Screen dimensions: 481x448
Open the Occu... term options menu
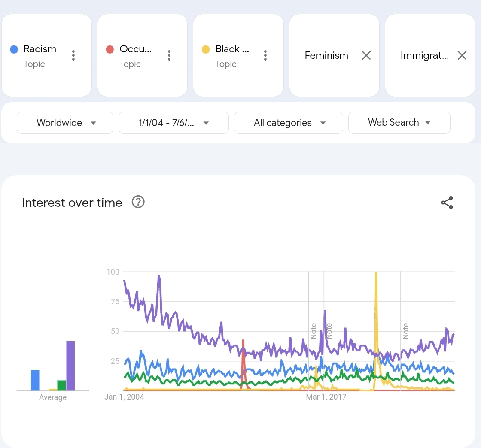(169, 55)
